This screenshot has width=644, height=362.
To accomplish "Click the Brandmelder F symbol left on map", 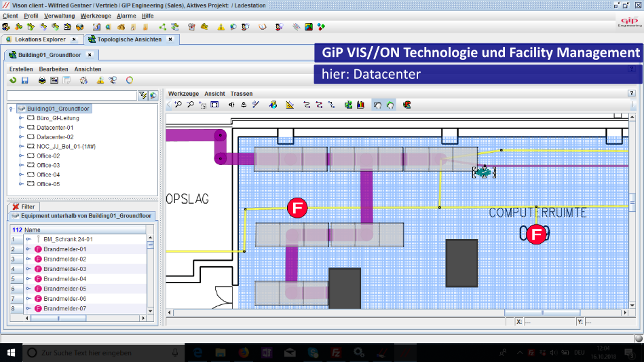I will (297, 208).
